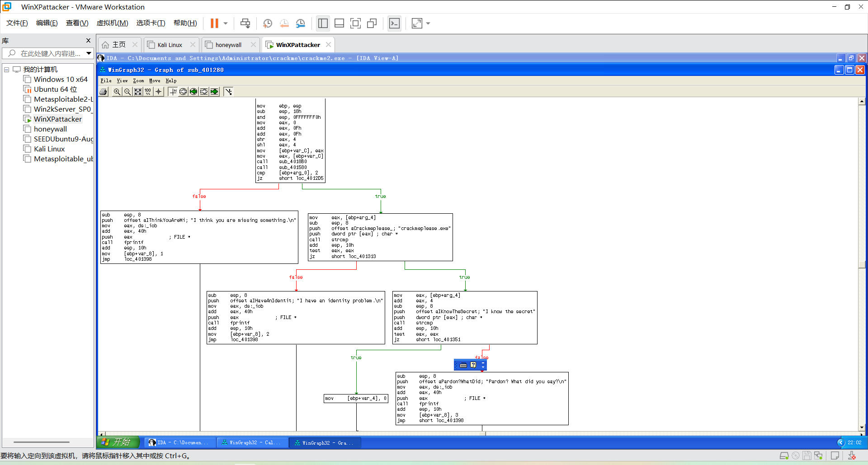Screen dimensions: 868x465
Task: Open the 编辑(E) menu
Action: click(x=47, y=23)
